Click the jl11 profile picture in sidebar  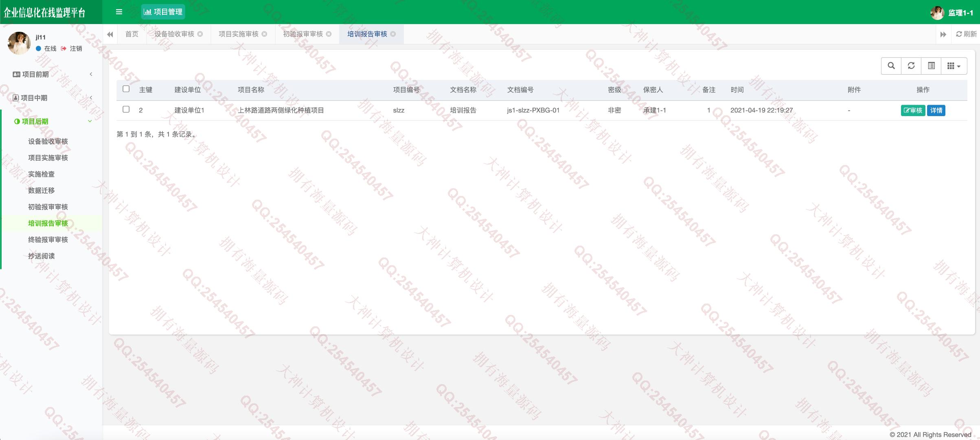point(19,43)
